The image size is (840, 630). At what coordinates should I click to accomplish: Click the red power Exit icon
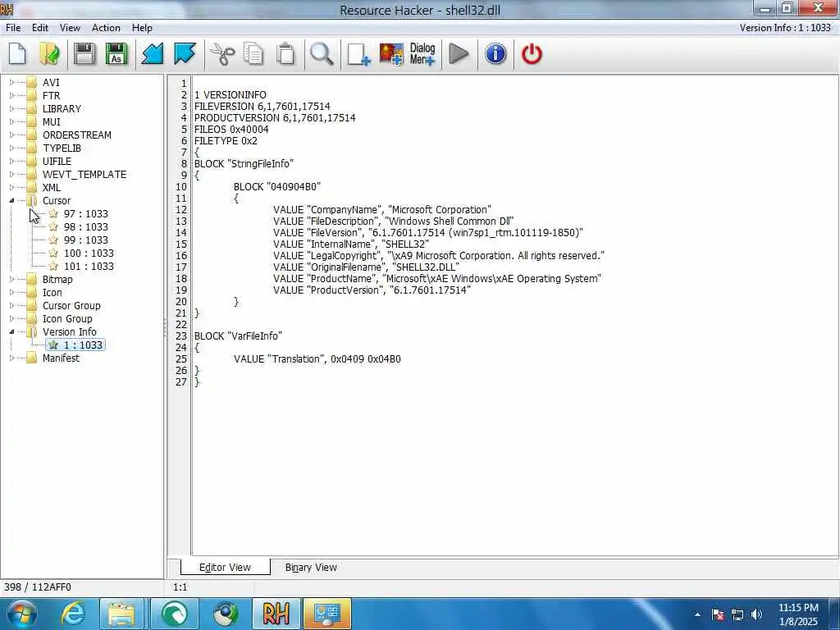click(532, 54)
